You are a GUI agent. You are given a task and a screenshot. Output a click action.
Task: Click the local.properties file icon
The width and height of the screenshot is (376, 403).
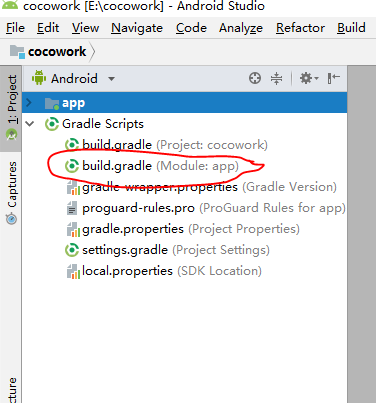click(73, 271)
